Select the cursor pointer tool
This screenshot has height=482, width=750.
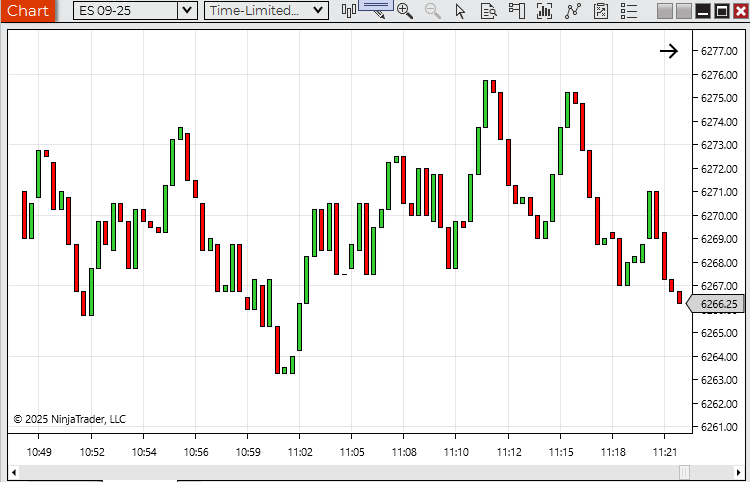(460, 11)
